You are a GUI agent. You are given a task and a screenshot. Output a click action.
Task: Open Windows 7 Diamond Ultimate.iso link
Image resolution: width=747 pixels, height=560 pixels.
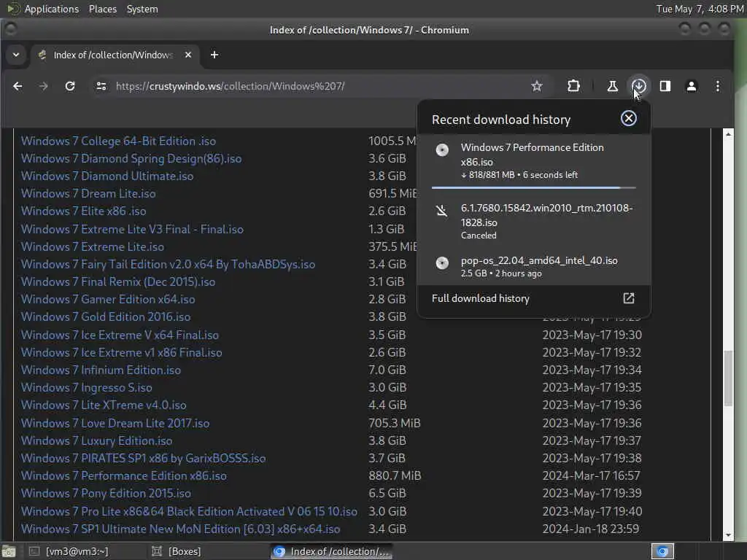coord(107,176)
